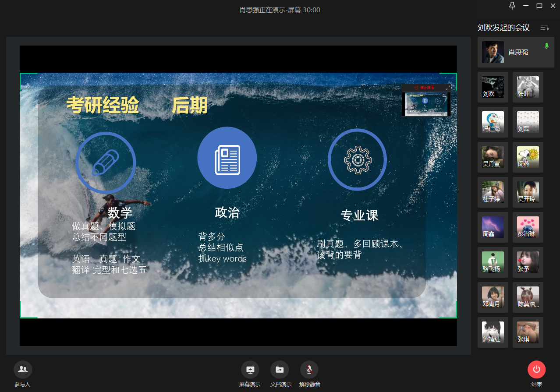Maximize the meeting window
Image resolution: width=560 pixels, height=392 pixels.
[539, 6]
